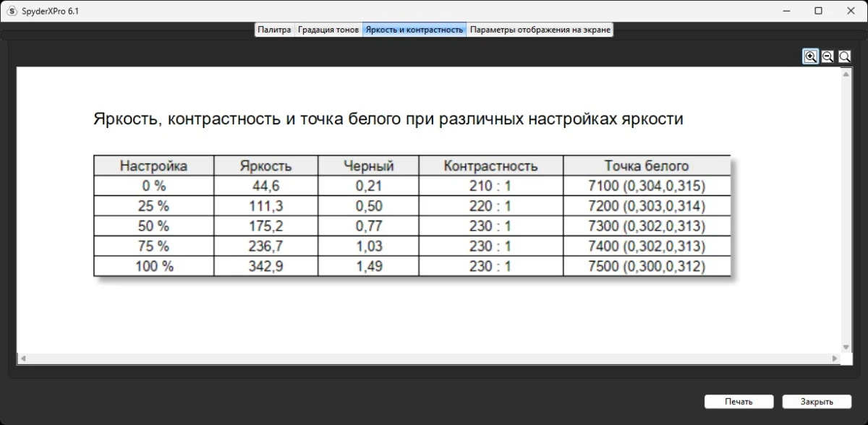This screenshot has width=868, height=425.
Task: Click the zoom out magnifier icon
Action: (x=827, y=56)
